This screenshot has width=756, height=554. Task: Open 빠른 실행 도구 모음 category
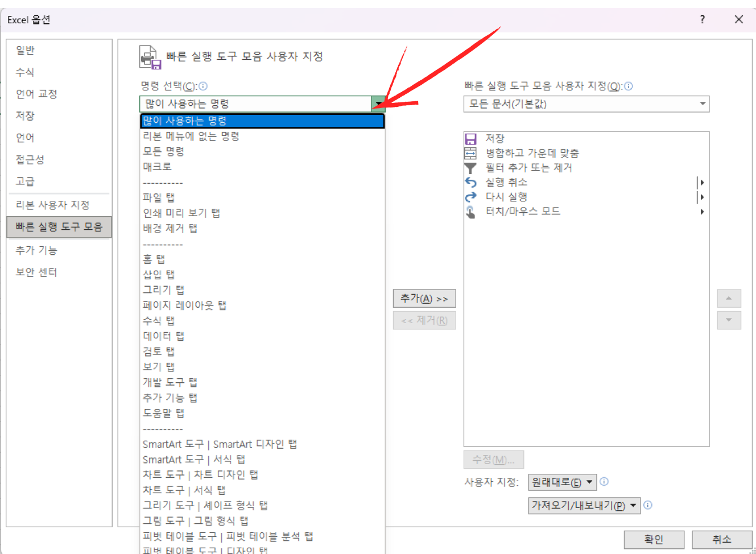pos(59,227)
